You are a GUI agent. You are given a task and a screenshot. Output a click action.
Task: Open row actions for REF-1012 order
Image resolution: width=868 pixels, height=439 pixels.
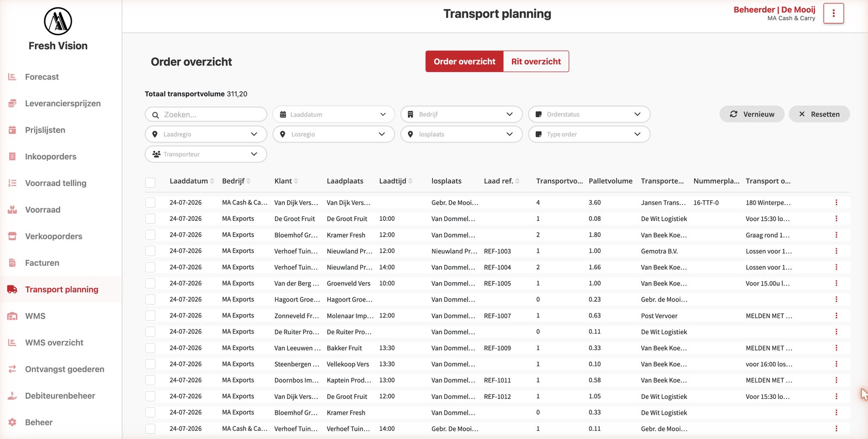pos(836,396)
